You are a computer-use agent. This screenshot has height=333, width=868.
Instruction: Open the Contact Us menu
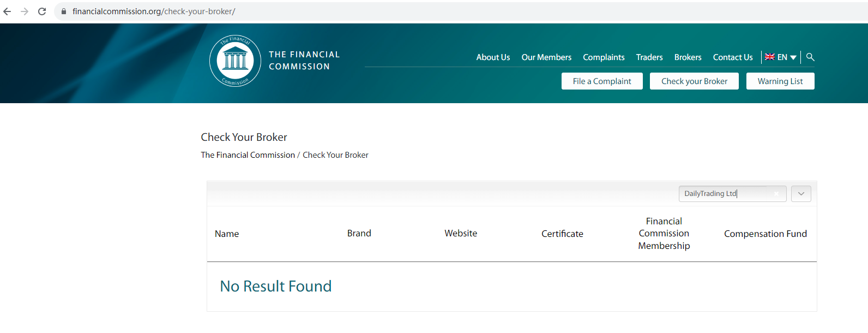coord(733,57)
